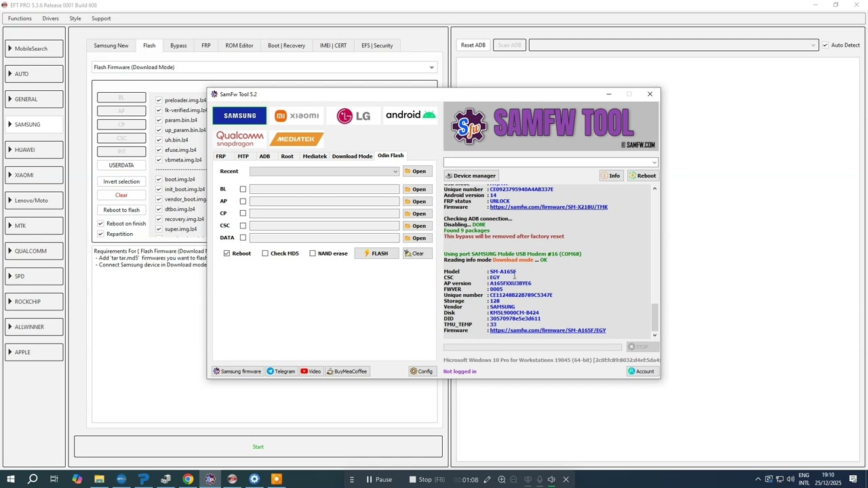Open Google Chrome from the taskbar
The image size is (868, 488).
tap(188, 479)
